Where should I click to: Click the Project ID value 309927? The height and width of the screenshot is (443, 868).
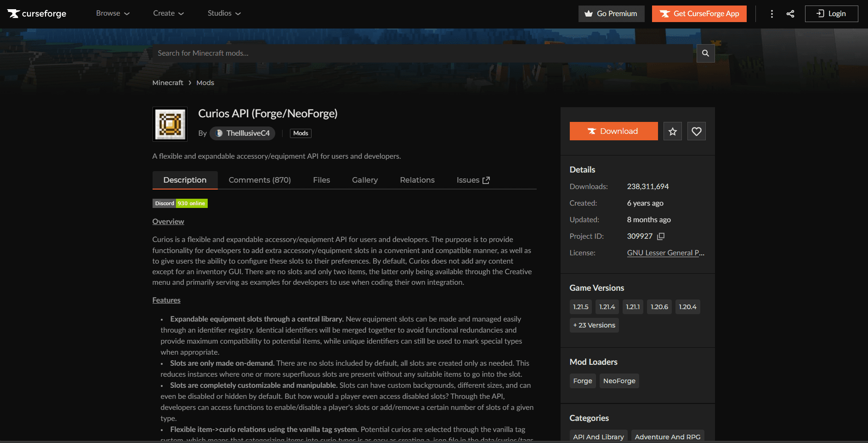point(640,236)
